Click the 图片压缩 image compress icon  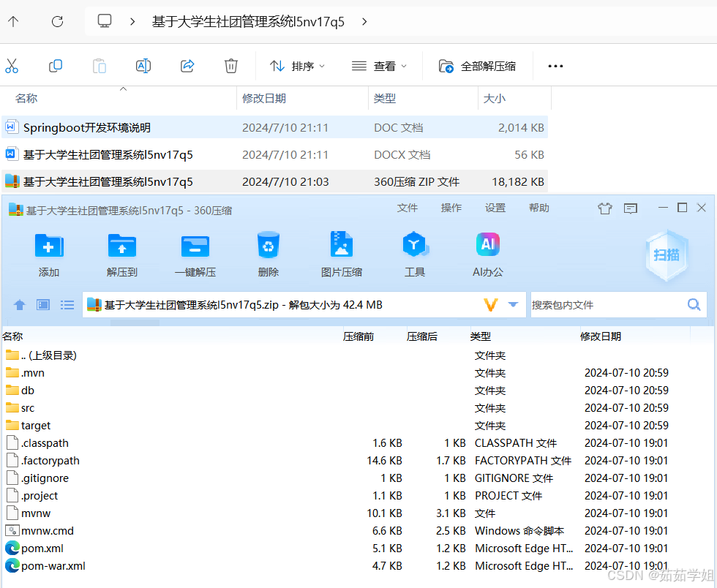click(x=342, y=244)
